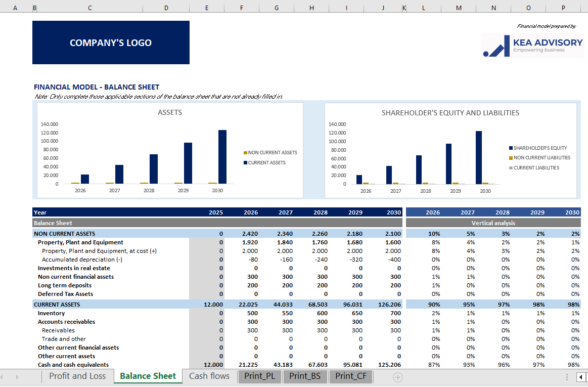
Task: Go to the Print_BS sheet tab
Action: point(305,376)
